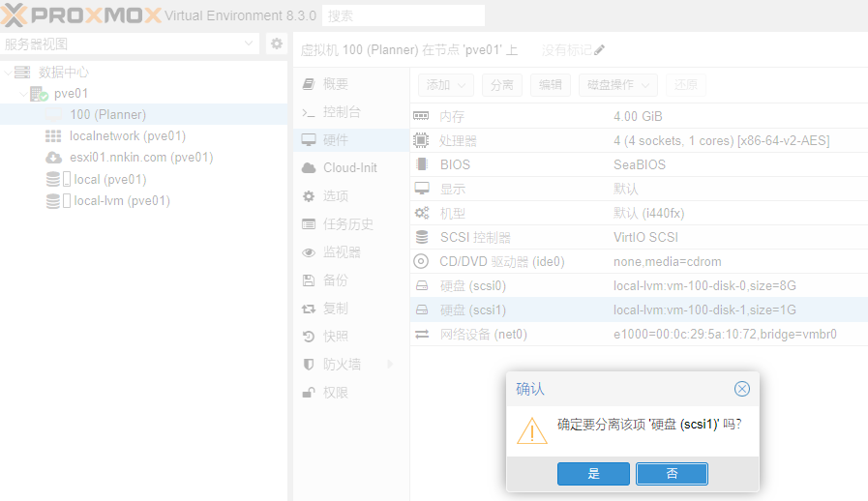Click the gear icon beside server view

(x=276, y=44)
